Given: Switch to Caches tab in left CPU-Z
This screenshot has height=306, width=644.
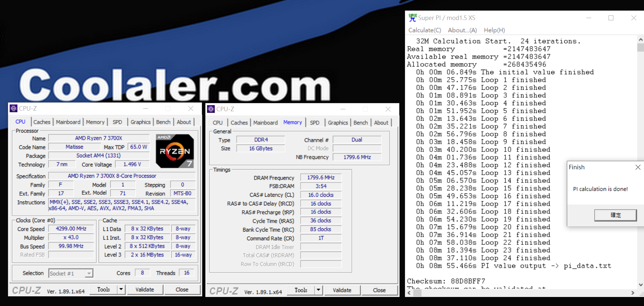Looking at the screenshot, I should [x=42, y=122].
